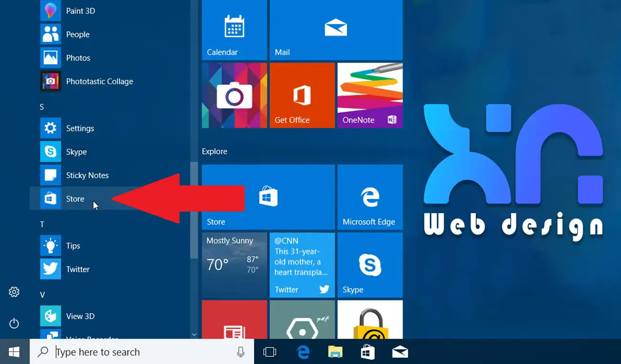The height and width of the screenshot is (364, 621).
Task: Jump to apps by clicking the S header
Action: (42, 107)
